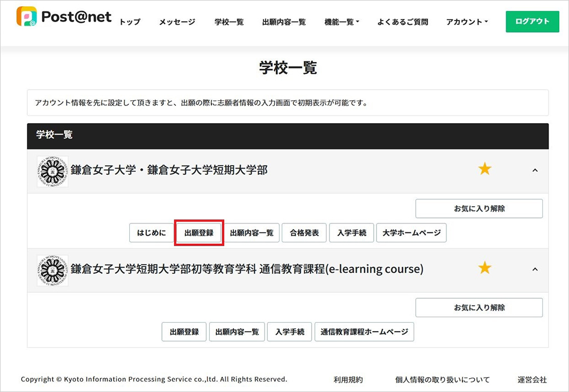This screenshot has width=569, height=392.
Task: Open the 機能一覧 dropdown menu
Action: click(342, 22)
